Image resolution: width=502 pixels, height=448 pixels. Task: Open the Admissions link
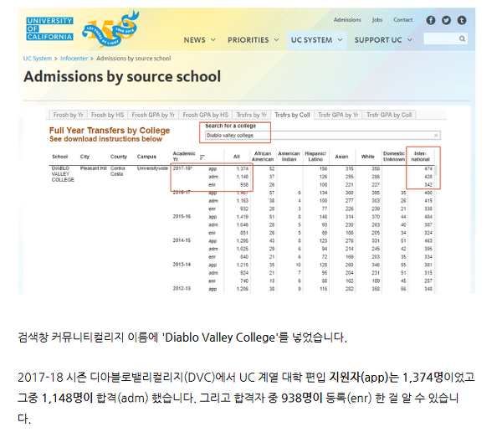347,20
